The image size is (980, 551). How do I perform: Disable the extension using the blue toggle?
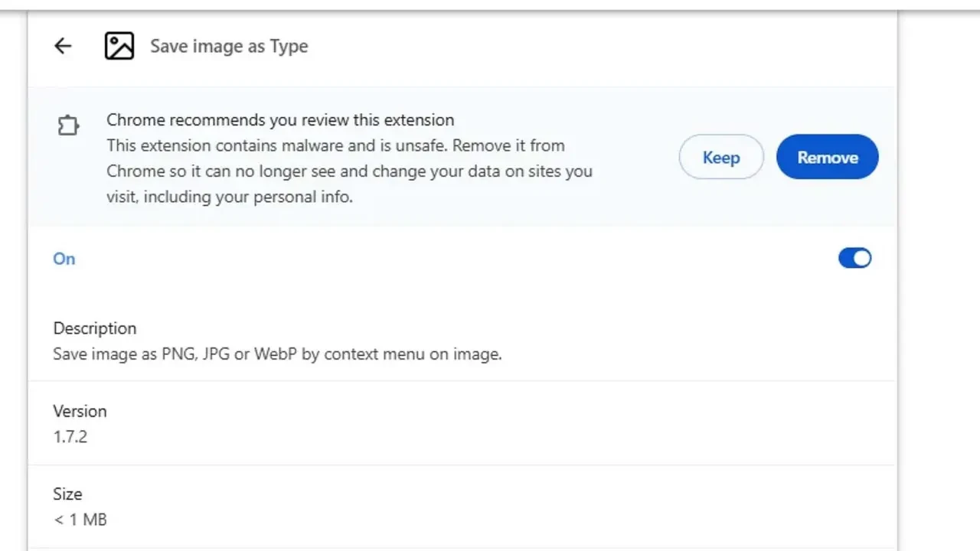(854, 258)
